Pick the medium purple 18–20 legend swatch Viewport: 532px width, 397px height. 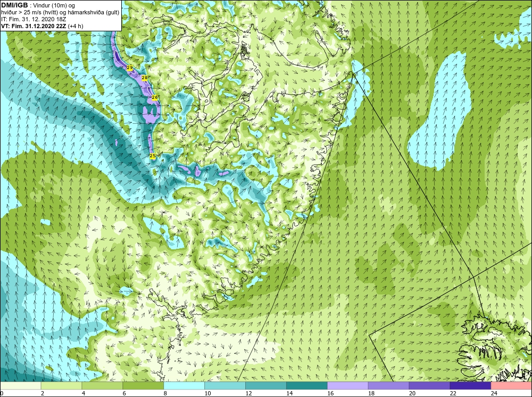click(x=388, y=386)
